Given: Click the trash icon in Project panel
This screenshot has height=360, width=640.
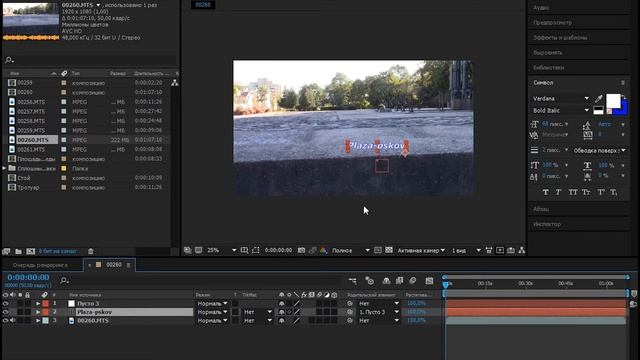Looking at the screenshot, I should tap(91, 251).
